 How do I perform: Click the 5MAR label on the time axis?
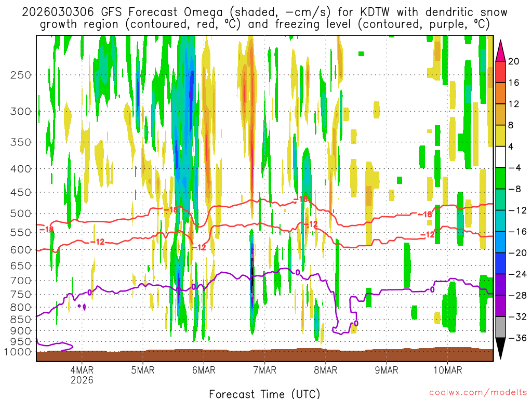click(143, 370)
